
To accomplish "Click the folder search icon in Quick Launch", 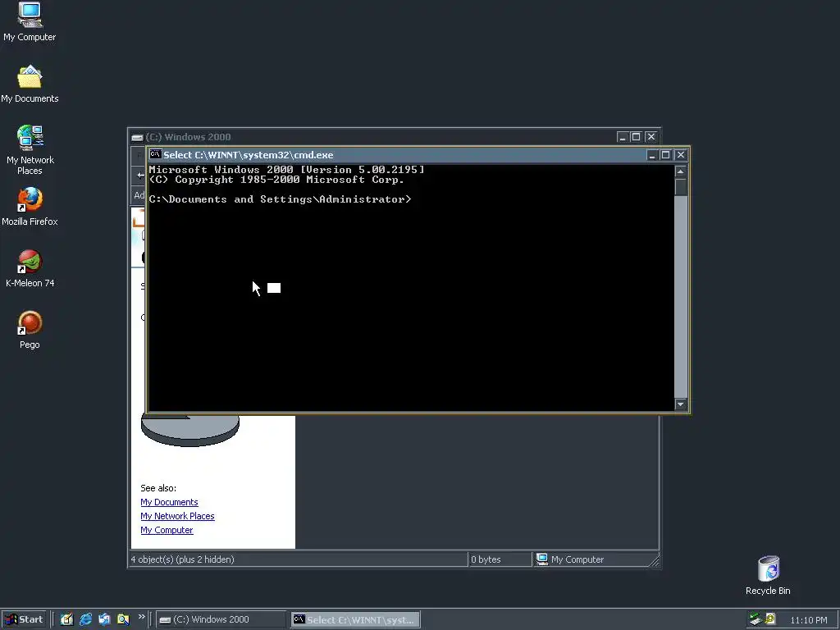I will tap(123, 619).
